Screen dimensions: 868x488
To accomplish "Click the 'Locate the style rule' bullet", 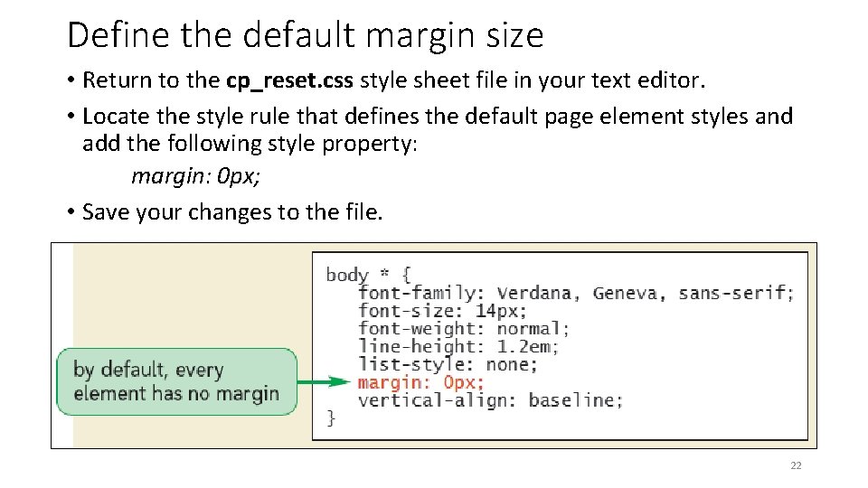I will [x=438, y=129].
